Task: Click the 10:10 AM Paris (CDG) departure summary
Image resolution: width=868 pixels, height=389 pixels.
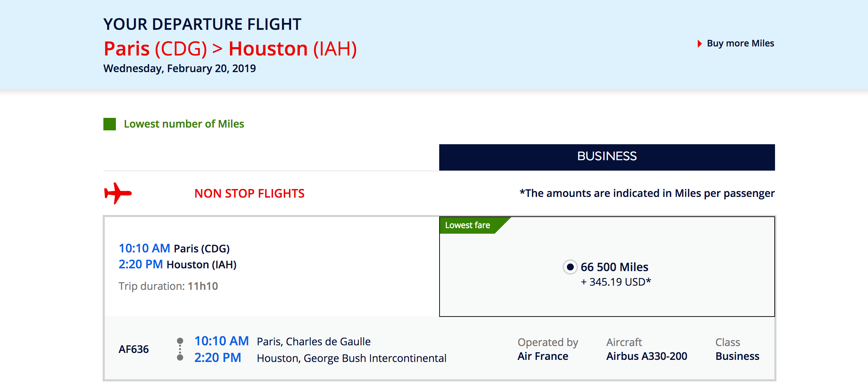Action: (174, 249)
